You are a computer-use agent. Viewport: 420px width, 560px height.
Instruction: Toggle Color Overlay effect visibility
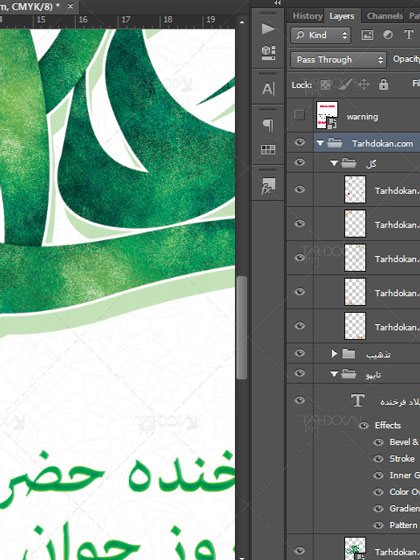pyautogui.click(x=378, y=492)
